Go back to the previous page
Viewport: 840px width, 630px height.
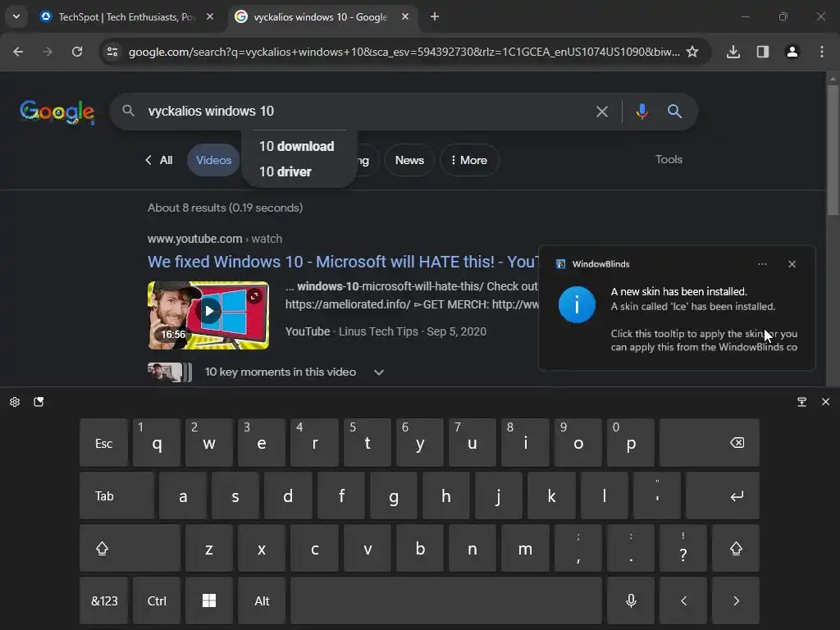tap(18, 52)
